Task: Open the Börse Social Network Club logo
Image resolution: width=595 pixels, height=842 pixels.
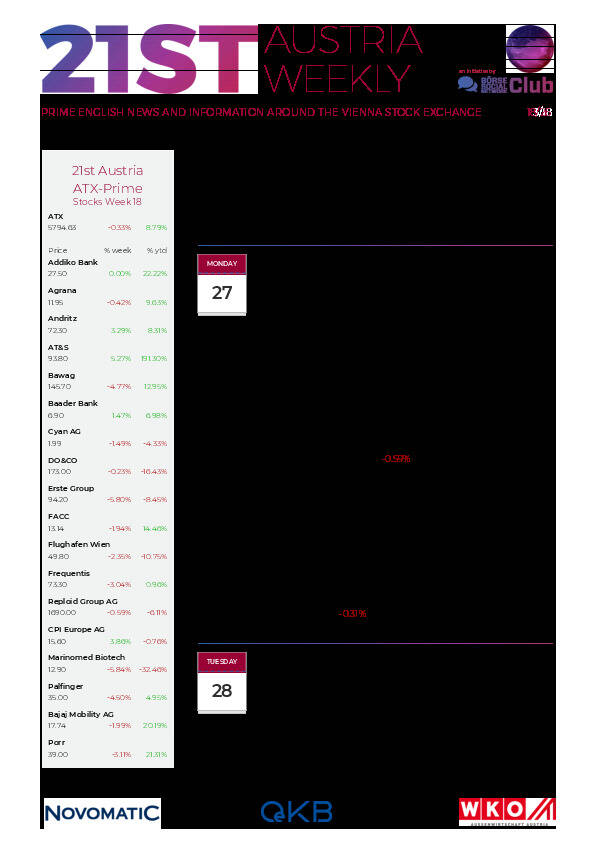Action: tap(505, 84)
